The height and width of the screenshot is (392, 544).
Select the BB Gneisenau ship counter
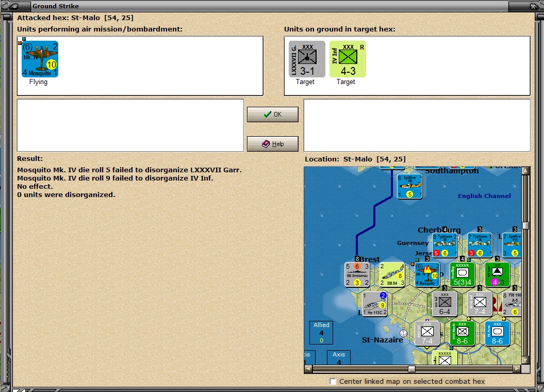[357, 274]
